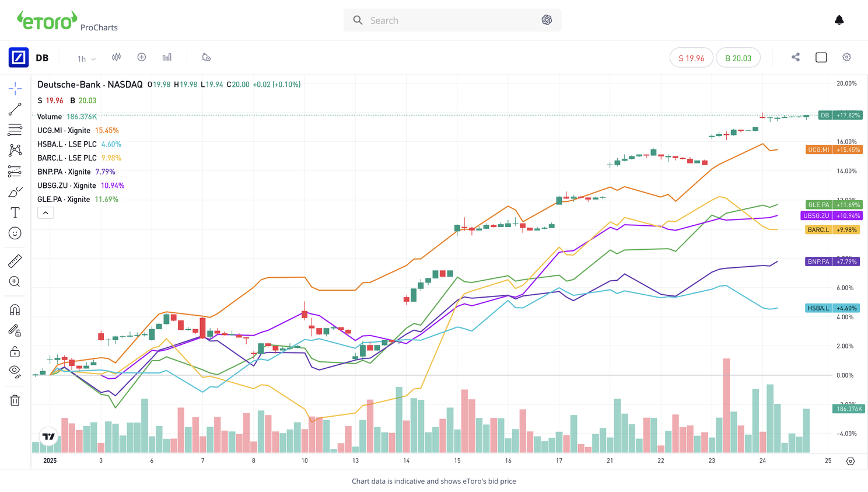Select the brush drawing tool
This screenshot has width=868, height=492.
pyautogui.click(x=15, y=192)
